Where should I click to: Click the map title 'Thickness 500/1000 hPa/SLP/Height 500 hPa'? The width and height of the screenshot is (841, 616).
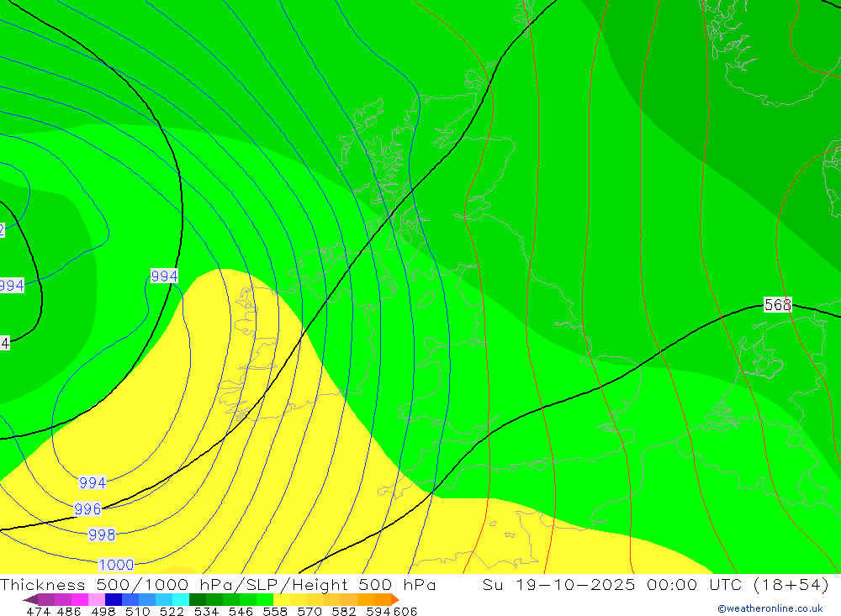(x=218, y=584)
